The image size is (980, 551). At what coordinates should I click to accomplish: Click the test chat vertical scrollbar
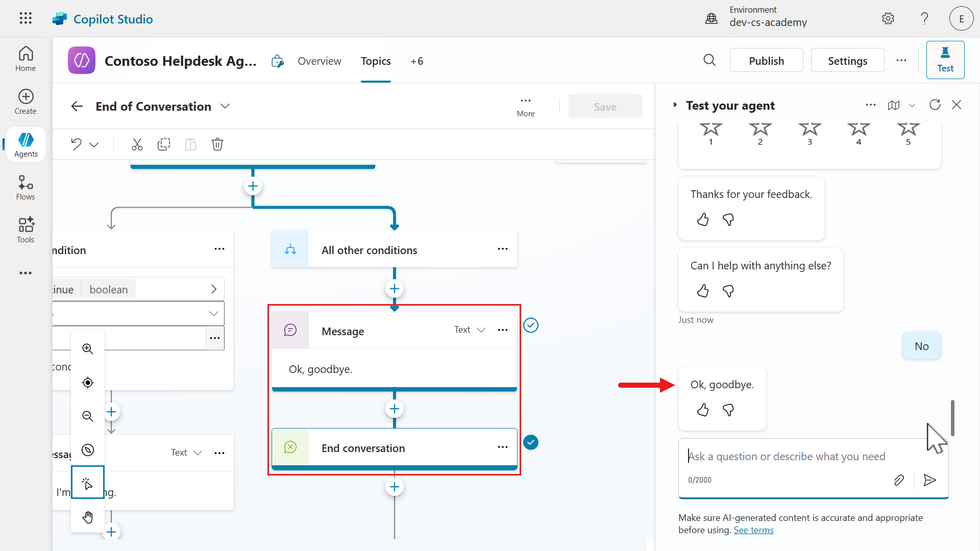click(x=952, y=418)
